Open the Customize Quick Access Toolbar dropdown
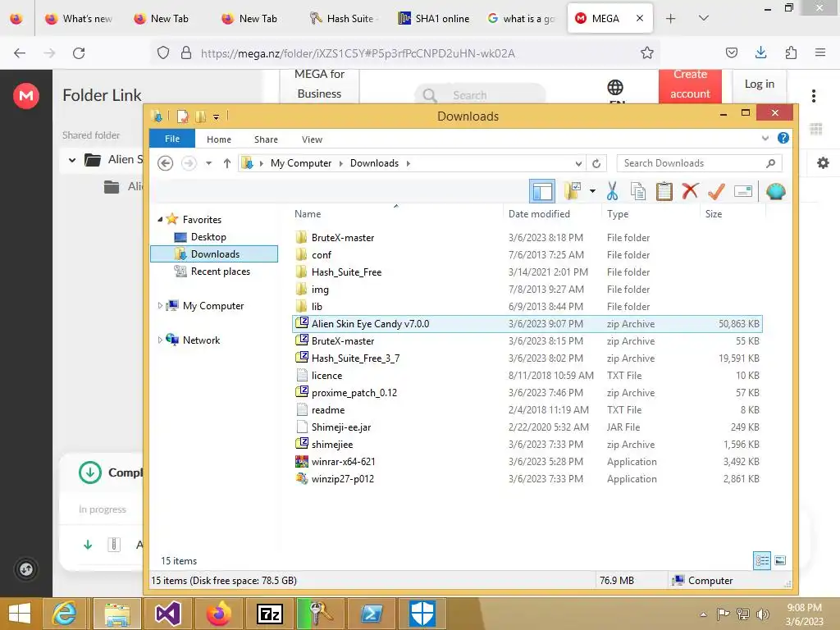The image size is (840, 630). tap(216, 116)
